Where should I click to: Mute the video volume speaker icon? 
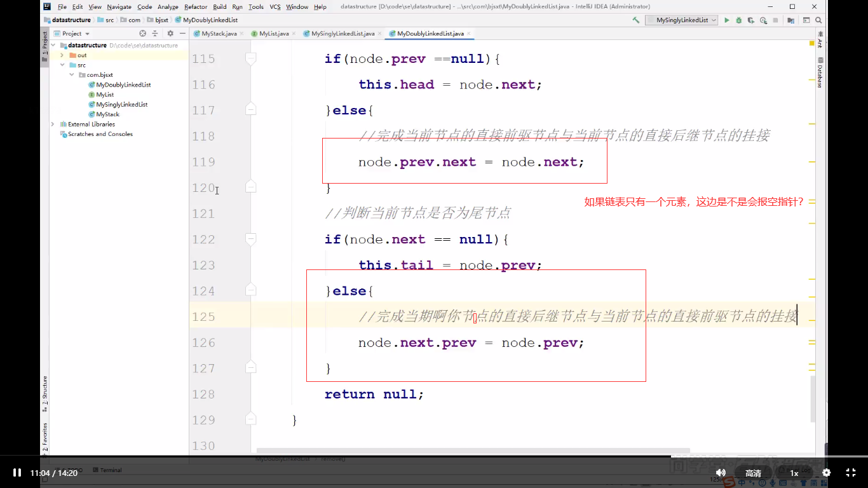pyautogui.click(x=721, y=473)
